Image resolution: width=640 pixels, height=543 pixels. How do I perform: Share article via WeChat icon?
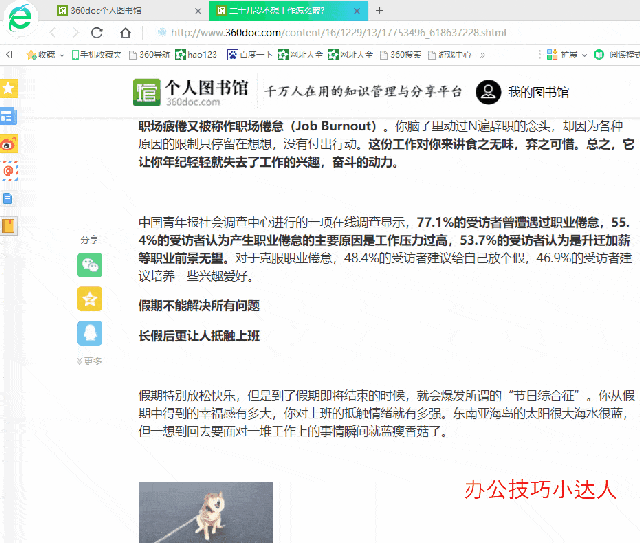point(89,265)
